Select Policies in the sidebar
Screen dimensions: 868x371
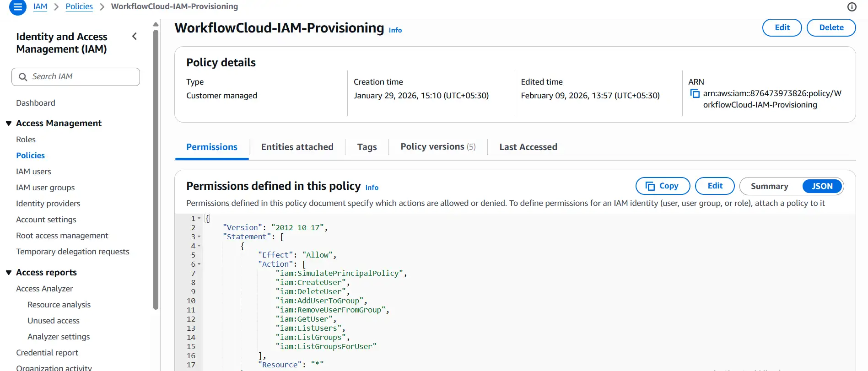pyautogui.click(x=31, y=156)
